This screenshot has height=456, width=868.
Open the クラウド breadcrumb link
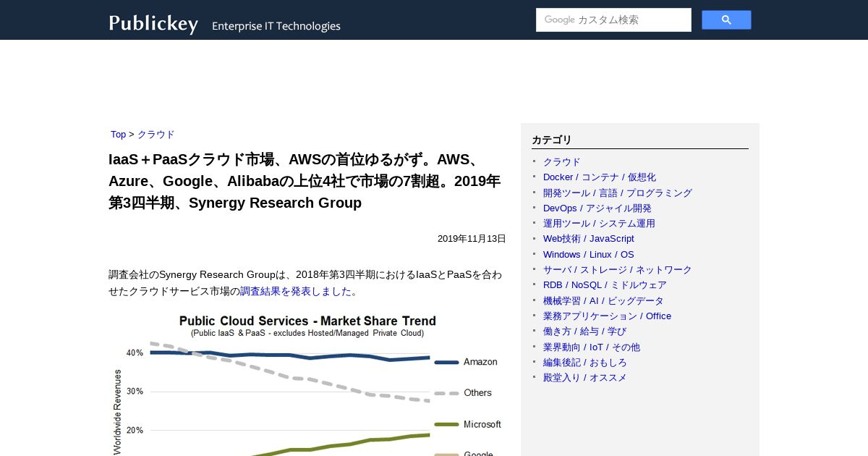156,135
